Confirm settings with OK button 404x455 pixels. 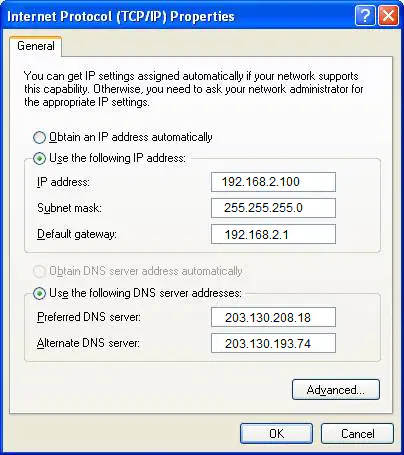276,434
